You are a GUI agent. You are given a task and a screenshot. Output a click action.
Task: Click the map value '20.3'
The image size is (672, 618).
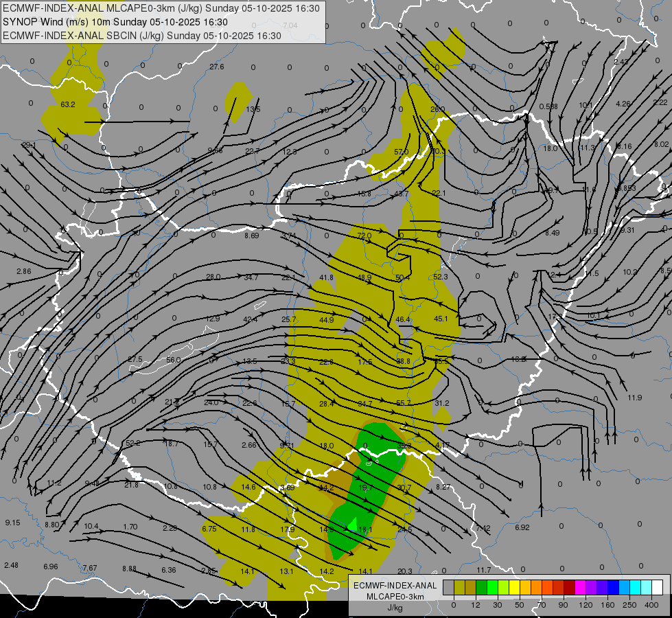coord(404,571)
